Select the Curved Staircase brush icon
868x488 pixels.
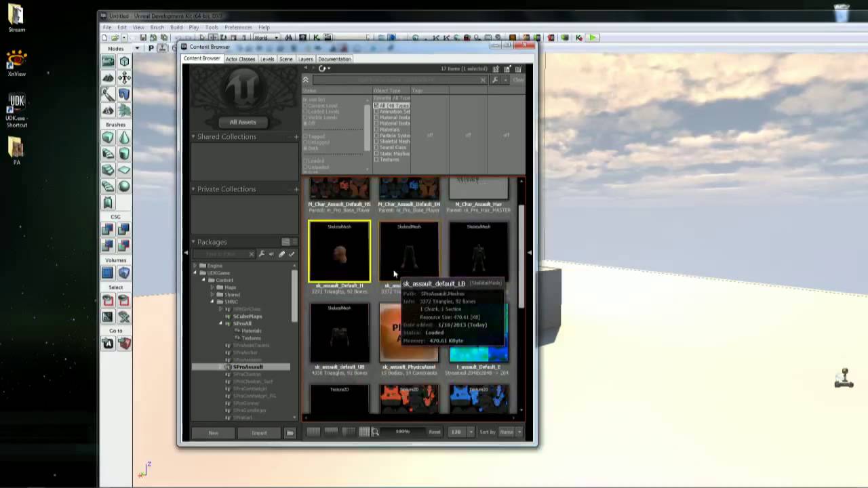(108, 154)
